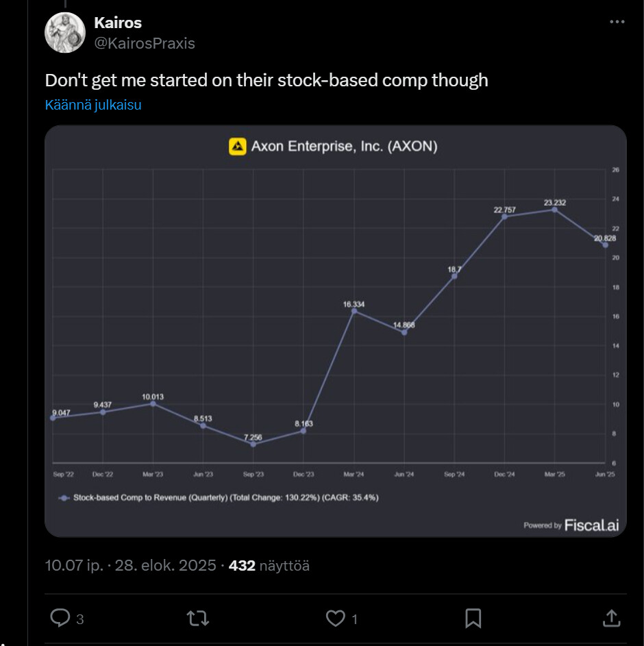Image resolution: width=644 pixels, height=646 pixels.
Task: Open the Axon stock-based comp chart image
Action: point(336,329)
